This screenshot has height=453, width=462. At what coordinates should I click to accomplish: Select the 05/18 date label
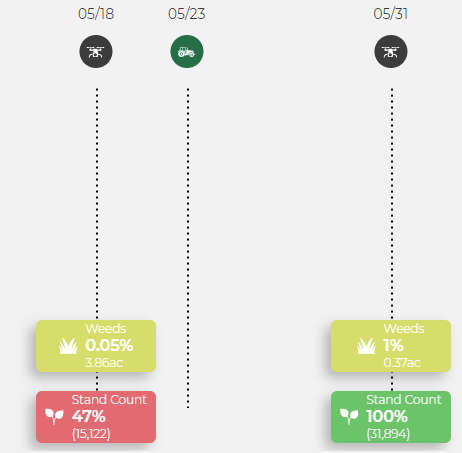tap(96, 14)
